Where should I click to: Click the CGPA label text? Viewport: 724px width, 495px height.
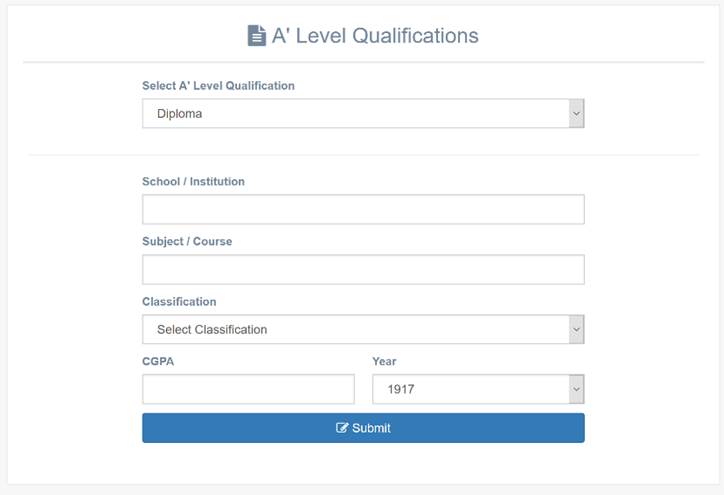click(x=158, y=361)
